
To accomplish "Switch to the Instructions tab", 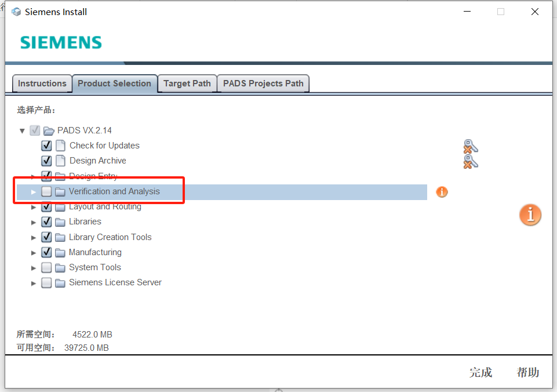I will (42, 84).
